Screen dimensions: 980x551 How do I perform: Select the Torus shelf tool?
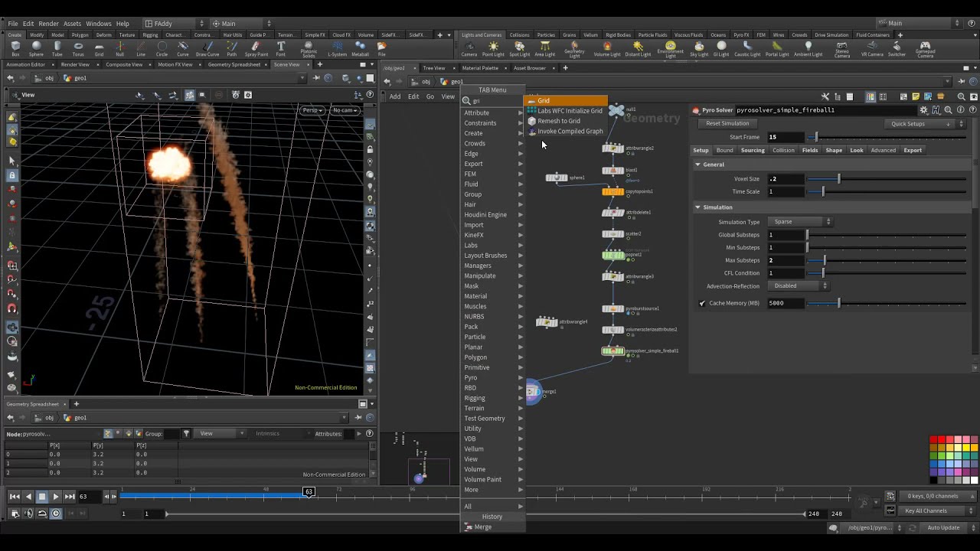pyautogui.click(x=78, y=49)
